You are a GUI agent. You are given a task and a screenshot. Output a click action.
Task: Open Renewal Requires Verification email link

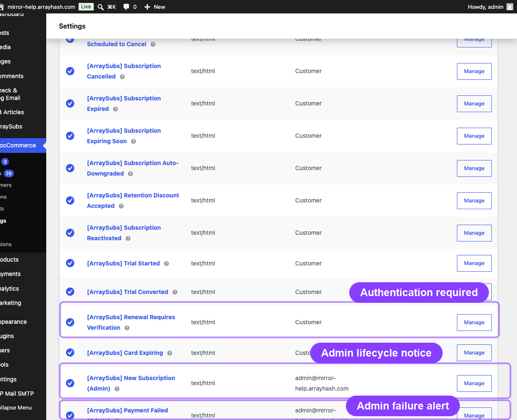click(x=131, y=322)
